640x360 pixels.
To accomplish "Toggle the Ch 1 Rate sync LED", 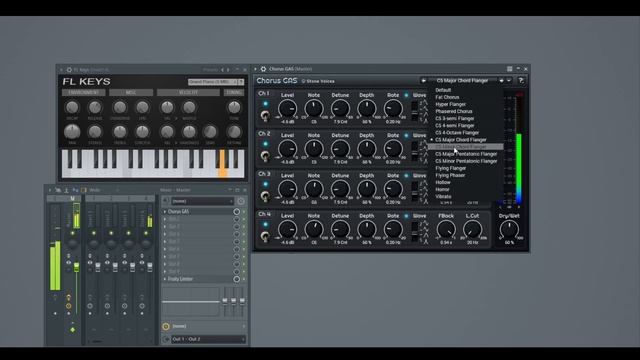I will click(406, 95).
